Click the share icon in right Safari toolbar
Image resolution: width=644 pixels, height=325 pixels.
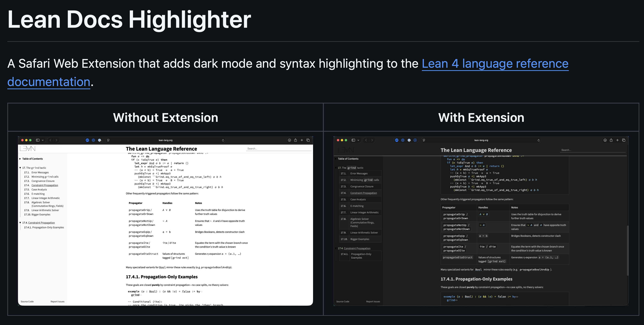611,140
